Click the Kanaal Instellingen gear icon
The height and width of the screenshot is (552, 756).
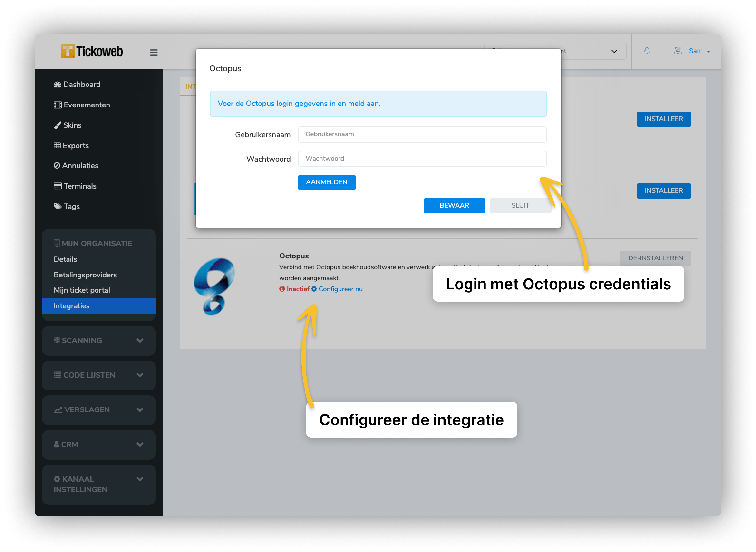pyautogui.click(x=57, y=479)
